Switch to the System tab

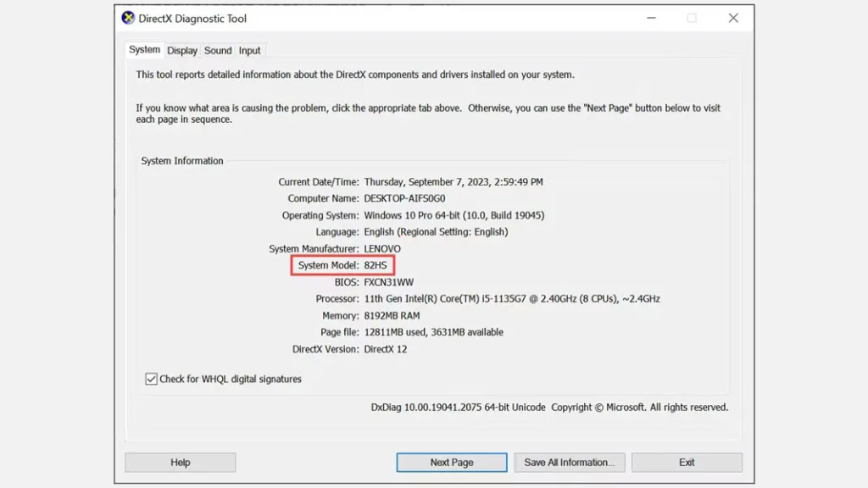coord(144,50)
